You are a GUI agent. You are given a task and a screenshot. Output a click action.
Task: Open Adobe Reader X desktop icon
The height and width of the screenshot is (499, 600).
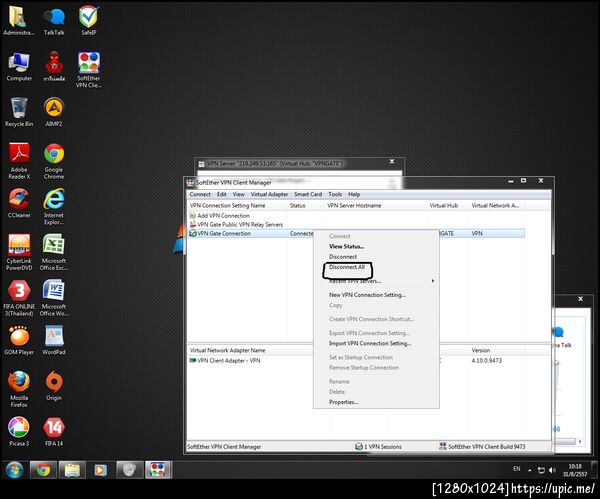click(x=19, y=161)
